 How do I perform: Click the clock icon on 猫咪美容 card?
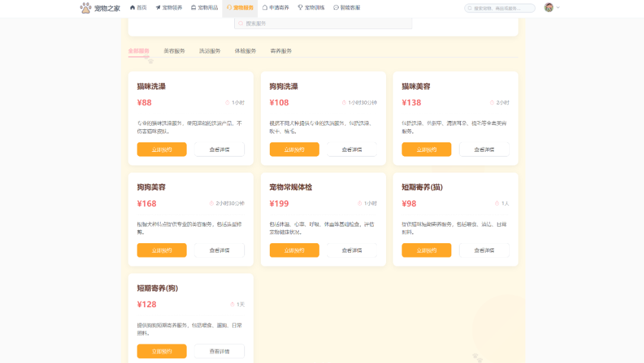492,103
